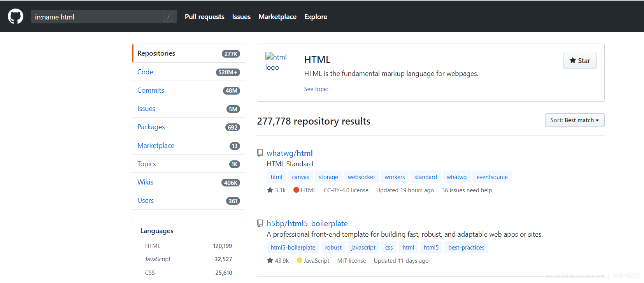Star the HTML topic
Viewport: 644px width, 283px height.
click(x=579, y=60)
